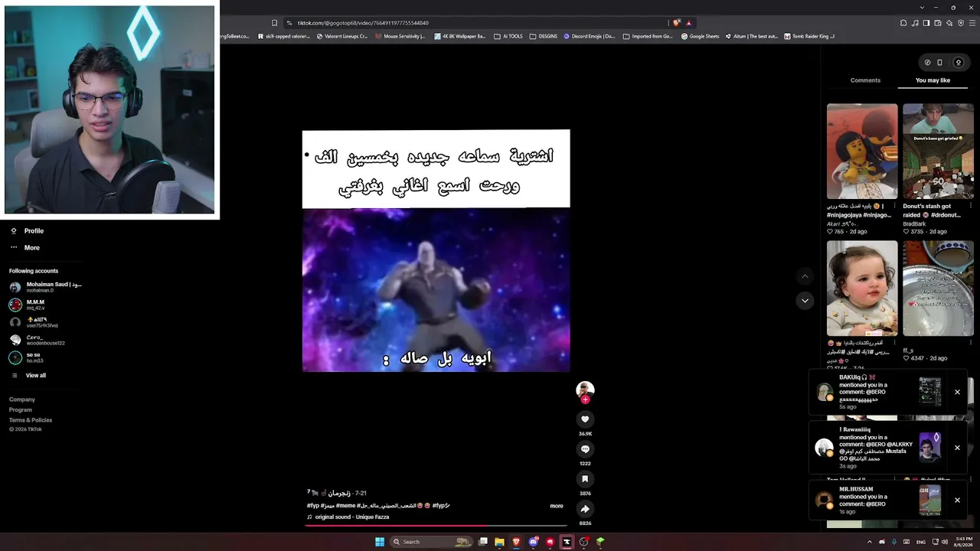The image size is (980, 551).
Task: Click the #meme hashtag in the caption
Action: click(346, 506)
